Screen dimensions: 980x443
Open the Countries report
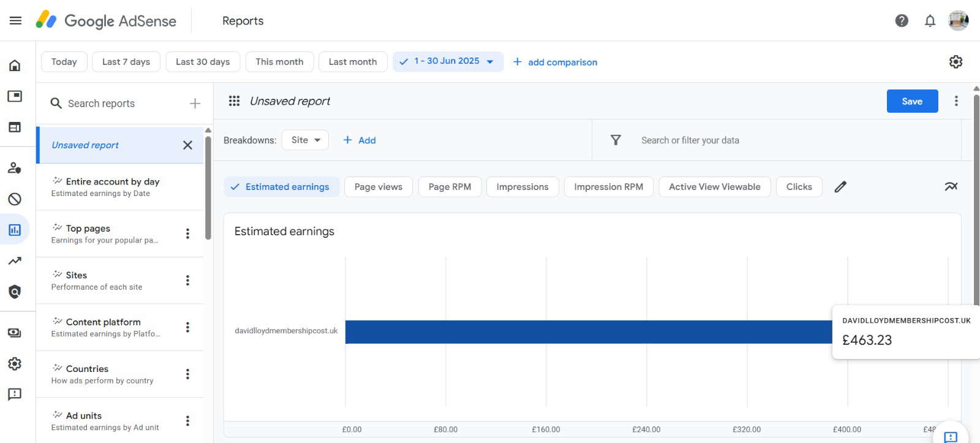coord(120,374)
